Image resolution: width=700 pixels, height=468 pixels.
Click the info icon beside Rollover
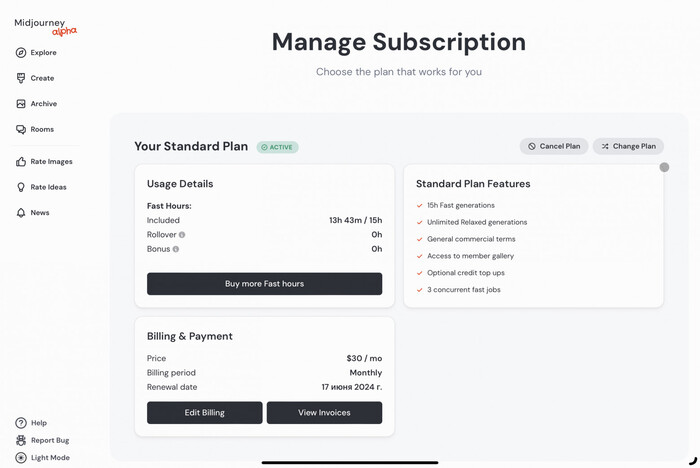(x=182, y=235)
